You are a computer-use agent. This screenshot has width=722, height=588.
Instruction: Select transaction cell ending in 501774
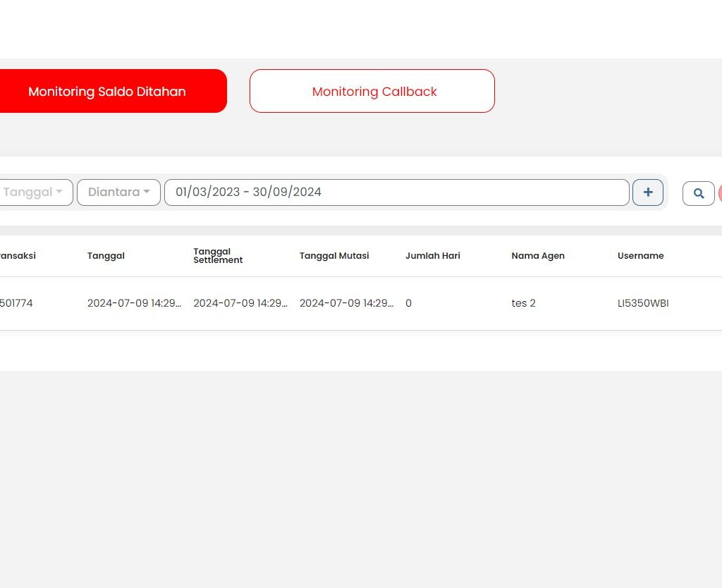pyautogui.click(x=16, y=304)
